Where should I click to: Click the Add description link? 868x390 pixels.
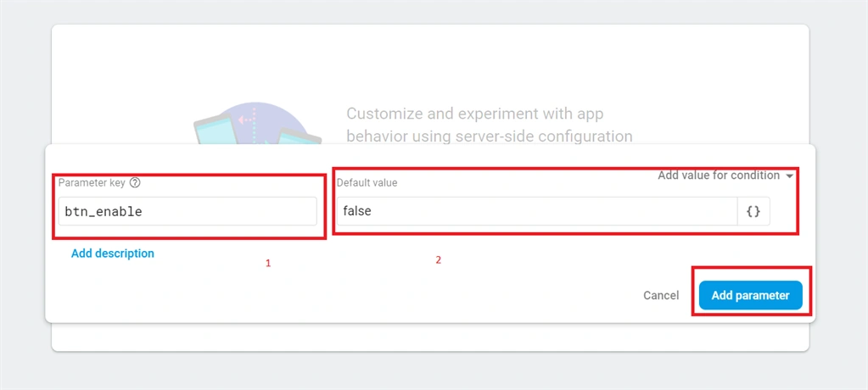pos(112,253)
